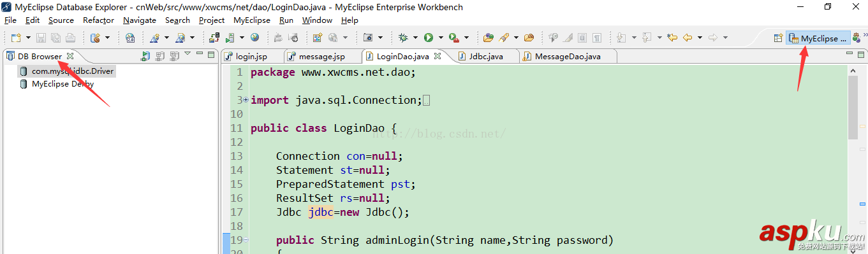Click the camera snapshot icon
The image size is (868, 254).
tap(368, 38)
